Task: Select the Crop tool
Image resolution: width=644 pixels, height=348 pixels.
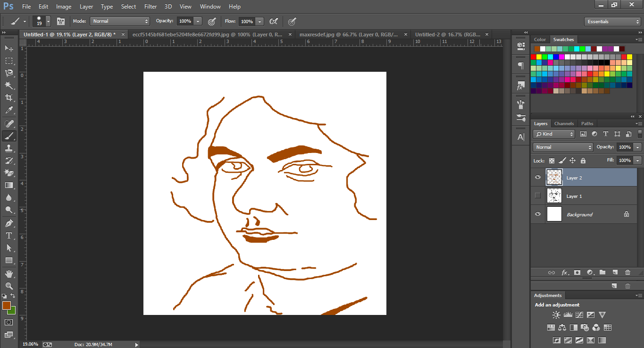Action: [9, 97]
